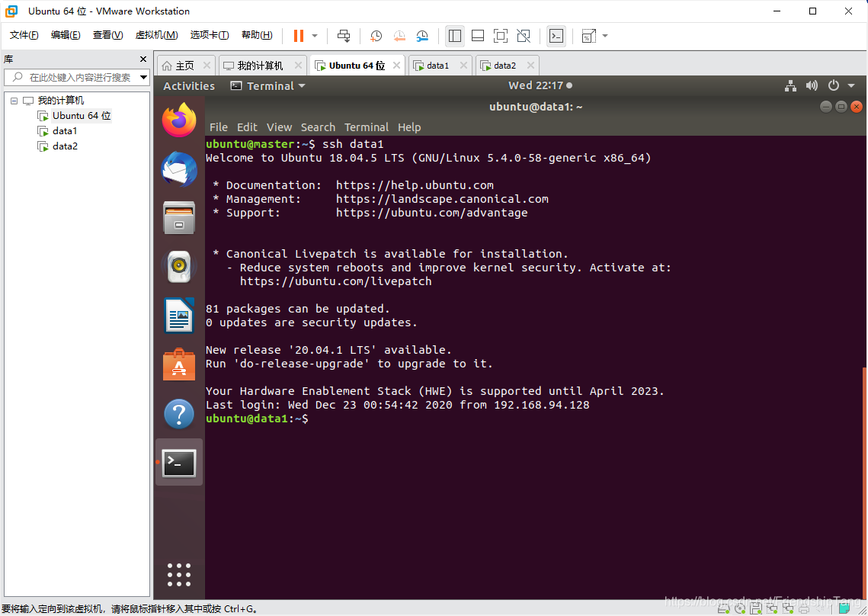Click the stretch guest display icon
Screen dimensions: 868x616
[x=588, y=36]
